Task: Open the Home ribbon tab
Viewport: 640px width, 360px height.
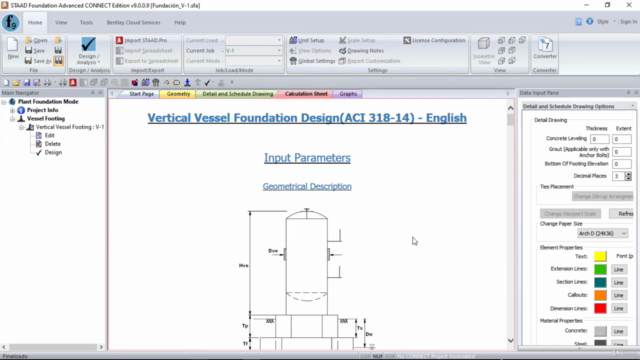Action: coord(35,22)
